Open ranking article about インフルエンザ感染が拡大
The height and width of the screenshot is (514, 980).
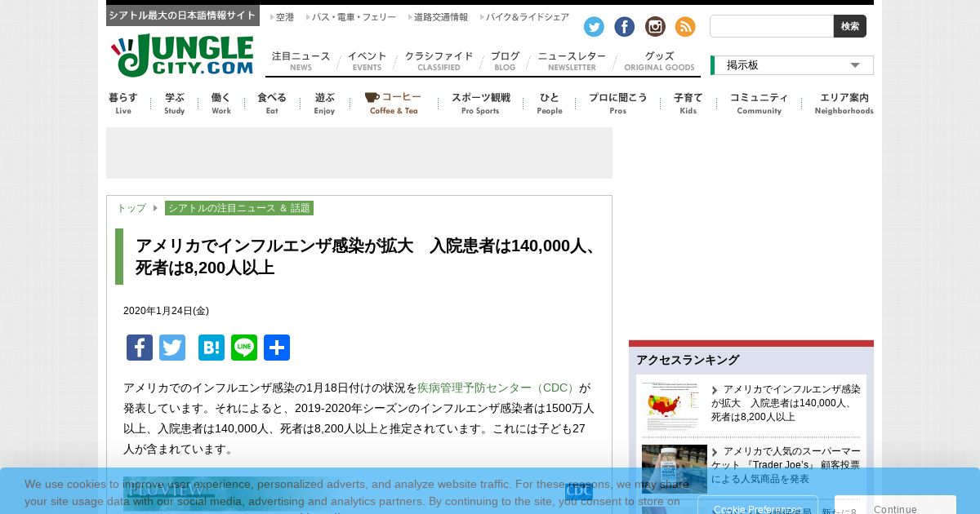786,403
